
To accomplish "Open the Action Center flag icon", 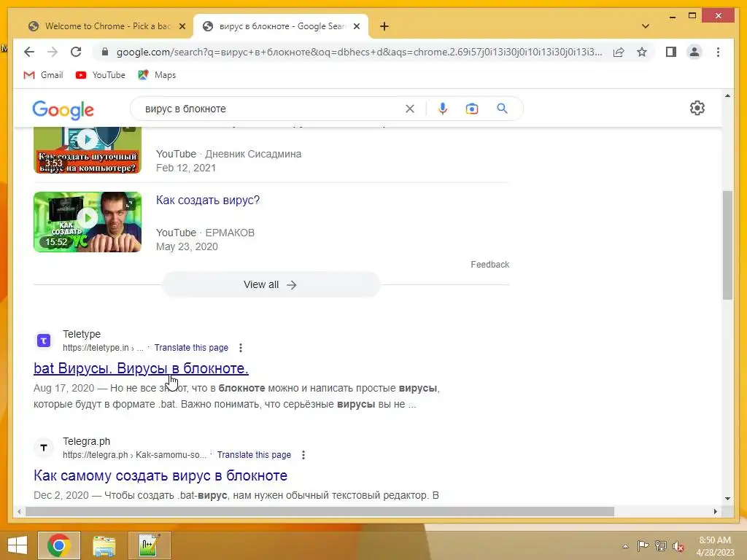I will 643,546.
